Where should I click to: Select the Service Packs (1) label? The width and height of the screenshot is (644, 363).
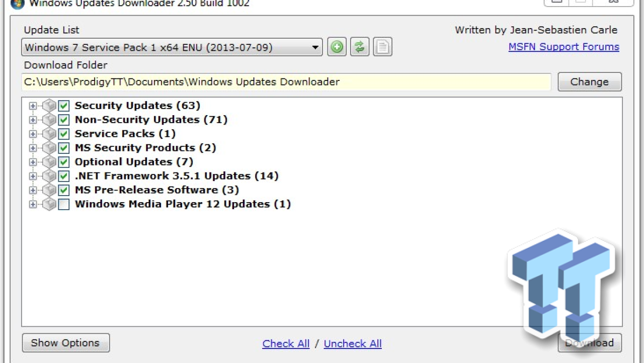(x=125, y=134)
